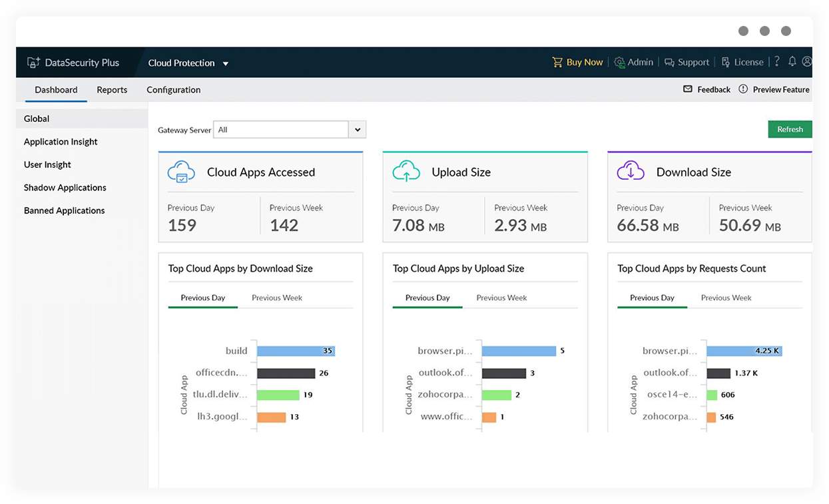Click the help question mark icon
Screen dimensions: 829x504
776,62
